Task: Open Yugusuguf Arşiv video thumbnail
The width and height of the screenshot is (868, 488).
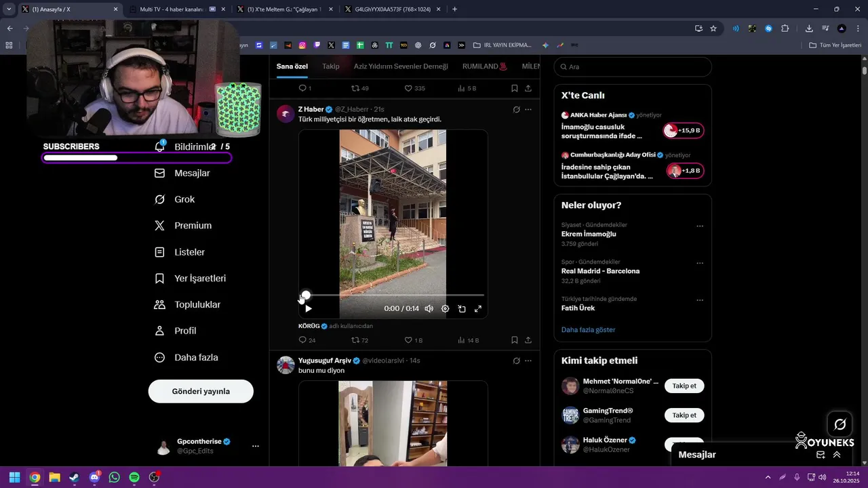Action: click(393, 423)
